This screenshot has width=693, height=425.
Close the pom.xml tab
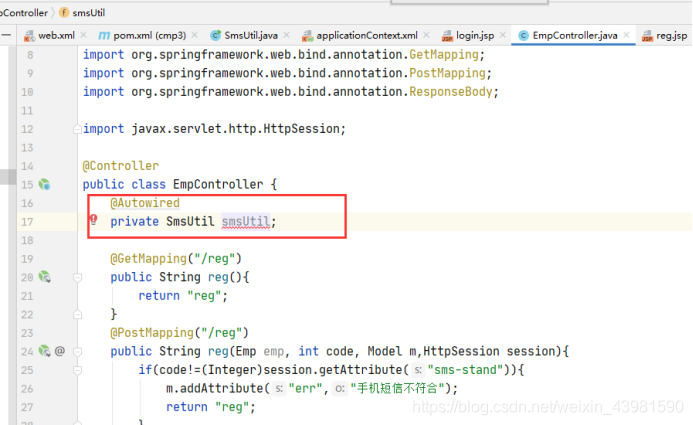coord(194,35)
